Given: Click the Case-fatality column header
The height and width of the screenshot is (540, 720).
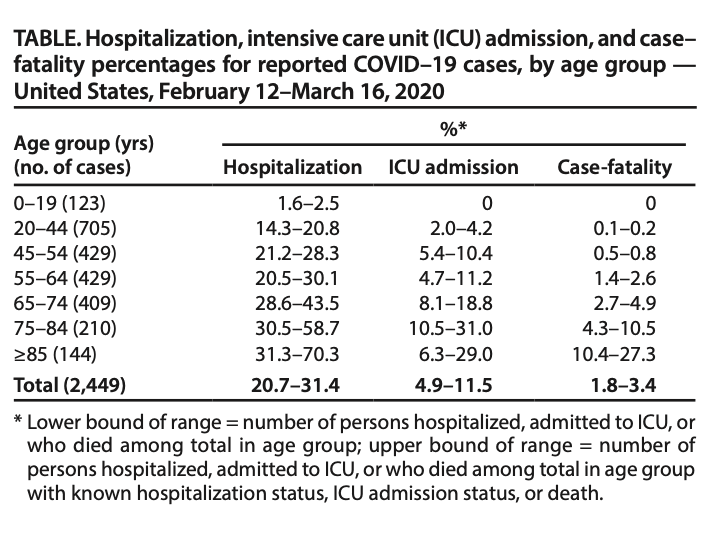Looking at the screenshot, I should pos(614,167).
